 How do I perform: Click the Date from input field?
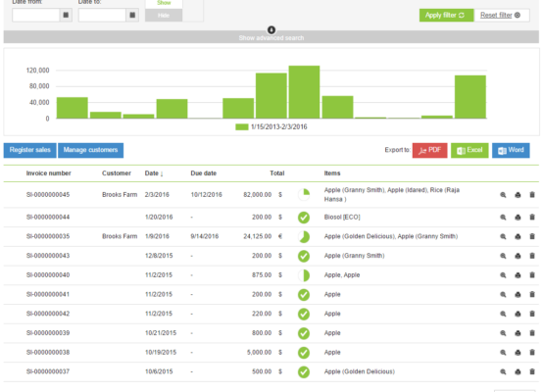pyautogui.click(x=36, y=16)
